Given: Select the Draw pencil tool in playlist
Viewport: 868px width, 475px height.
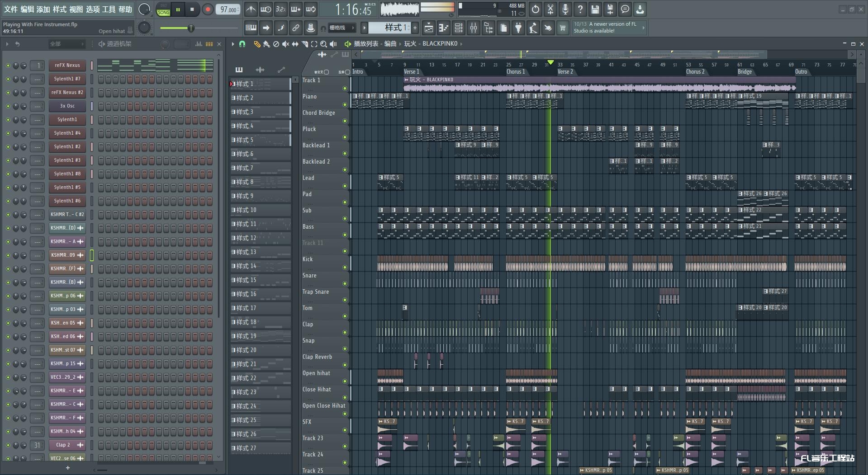Looking at the screenshot, I should [x=257, y=44].
